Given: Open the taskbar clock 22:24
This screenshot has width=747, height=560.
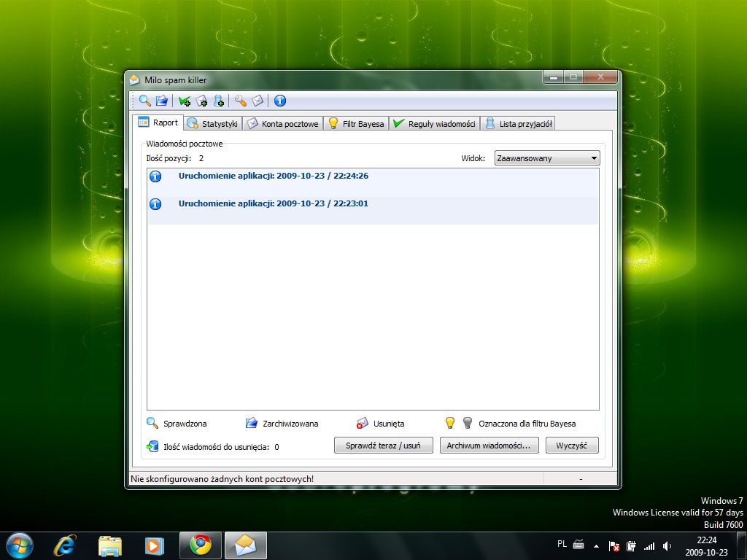Looking at the screenshot, I should tap(706, 545).
